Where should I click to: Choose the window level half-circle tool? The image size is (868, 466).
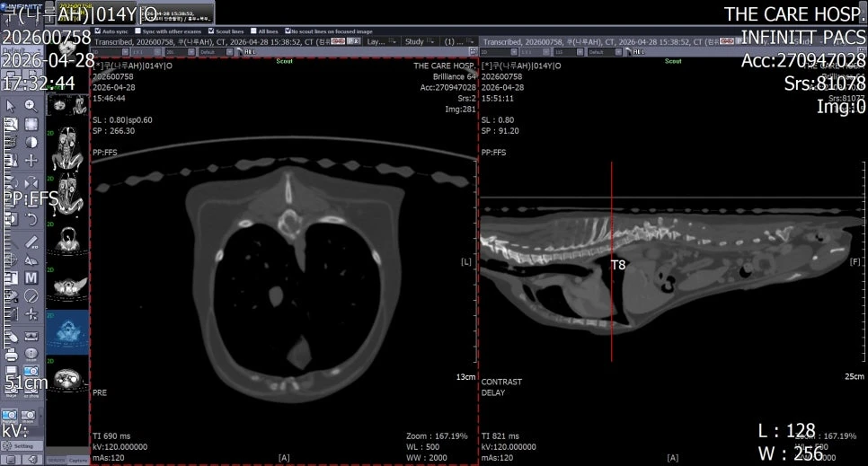(x=31, y=142)
